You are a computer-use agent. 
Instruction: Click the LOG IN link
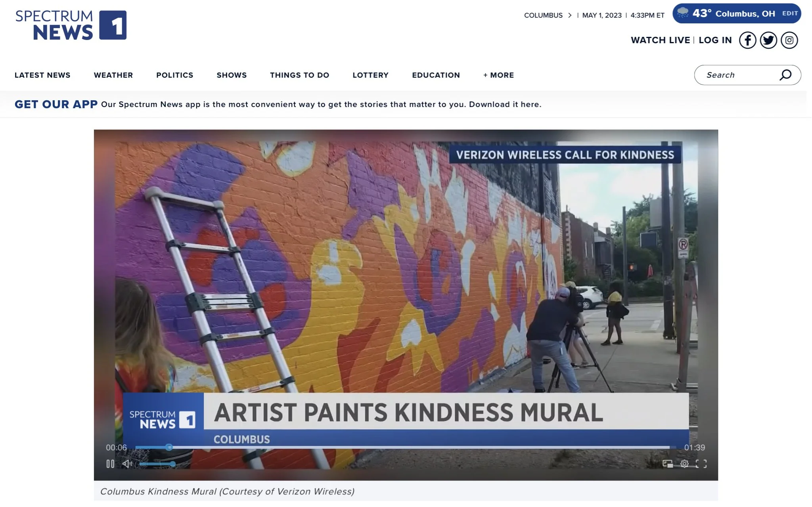(715, 40)
